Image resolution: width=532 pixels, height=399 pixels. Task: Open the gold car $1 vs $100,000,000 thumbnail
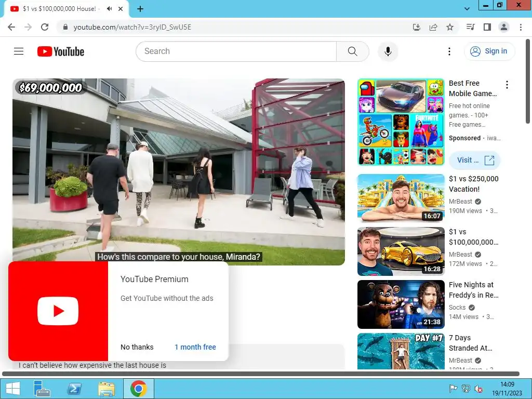401,251
